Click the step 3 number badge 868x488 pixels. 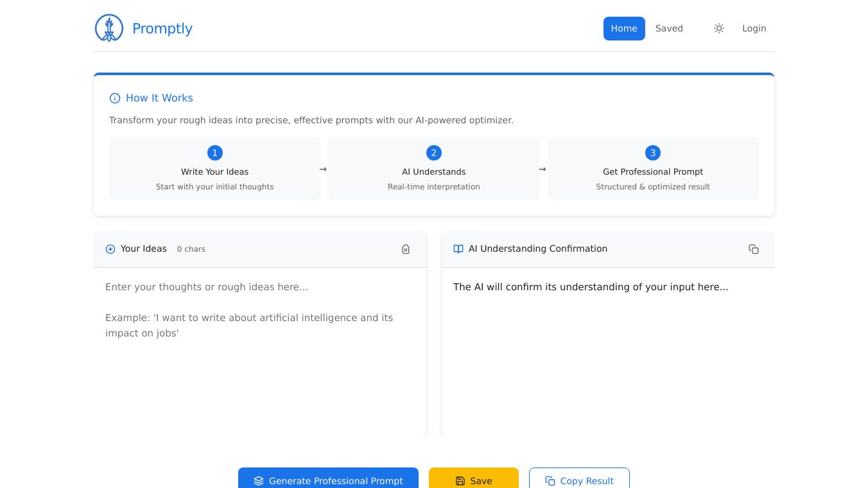(x=653, y=153)
